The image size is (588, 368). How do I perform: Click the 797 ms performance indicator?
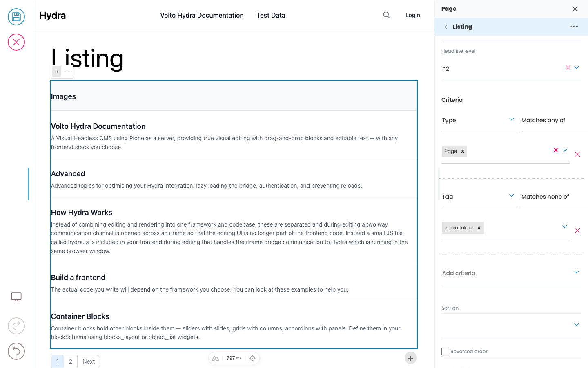(234, 358)
